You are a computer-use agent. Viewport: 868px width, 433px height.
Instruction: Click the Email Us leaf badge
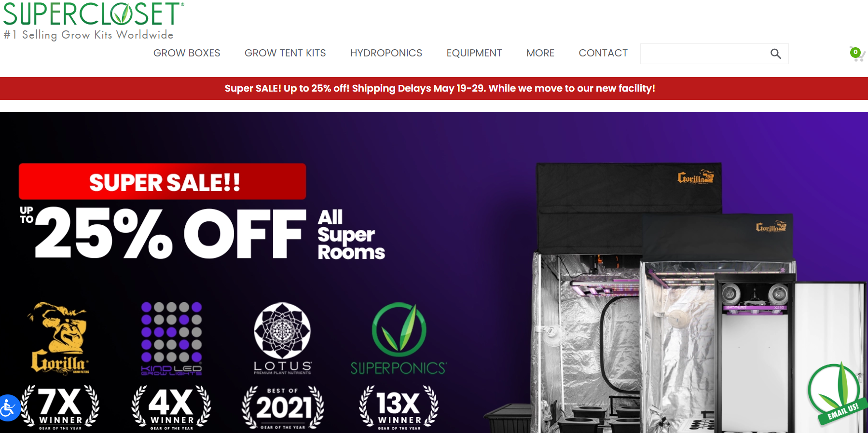click(838, 393)
